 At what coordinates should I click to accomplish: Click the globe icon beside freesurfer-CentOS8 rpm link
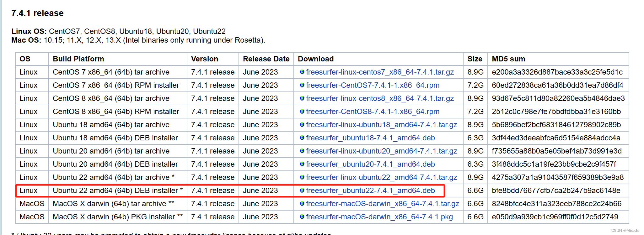point(302,112)
